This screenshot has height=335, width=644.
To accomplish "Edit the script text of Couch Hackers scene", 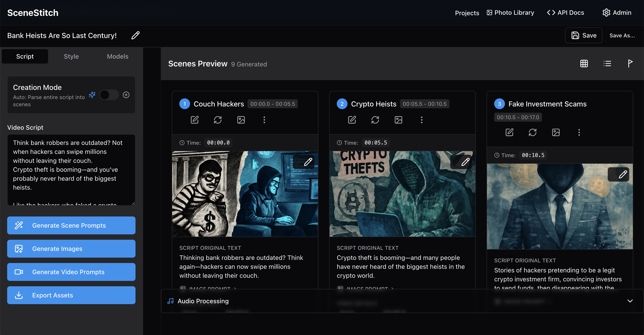I will pos(195,120).
